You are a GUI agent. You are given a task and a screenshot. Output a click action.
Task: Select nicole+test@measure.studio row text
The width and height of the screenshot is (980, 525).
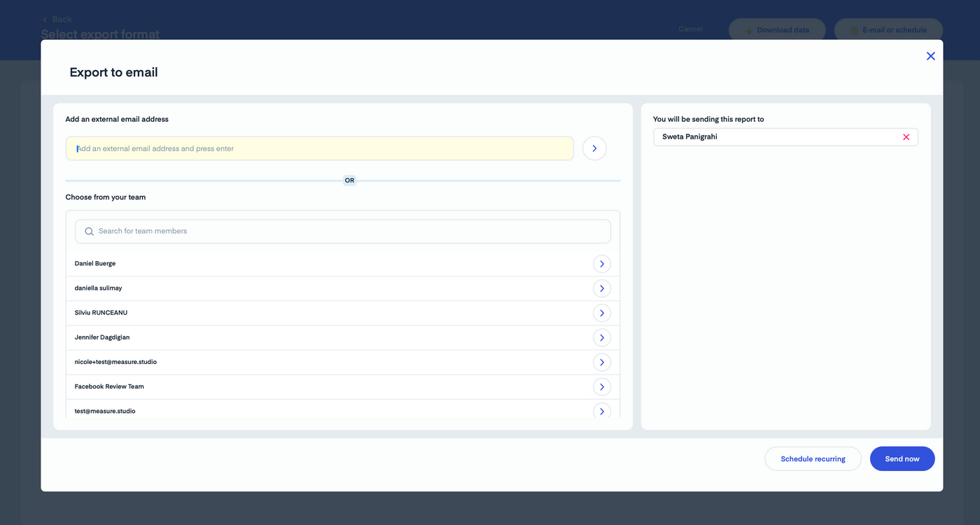click(x=115, y=362)
